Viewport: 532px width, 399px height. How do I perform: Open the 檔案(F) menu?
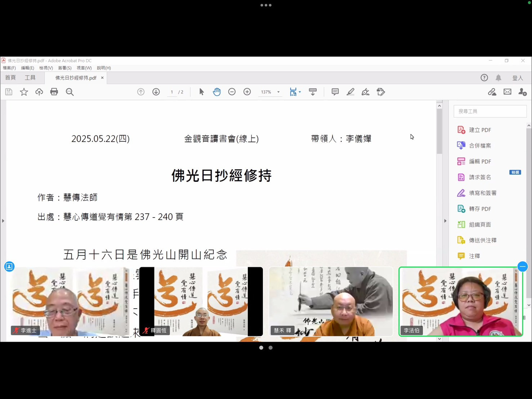(9, 68)
